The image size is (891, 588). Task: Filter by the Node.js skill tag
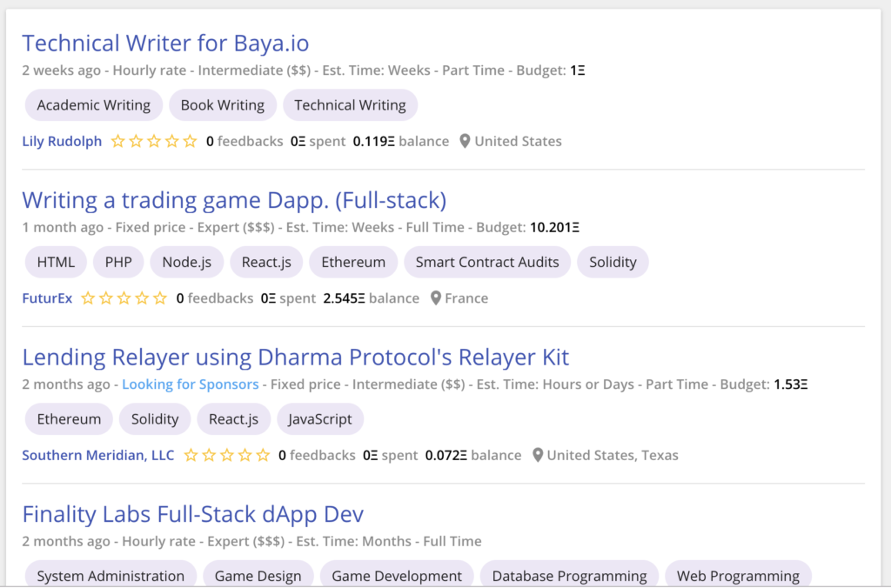186,262
